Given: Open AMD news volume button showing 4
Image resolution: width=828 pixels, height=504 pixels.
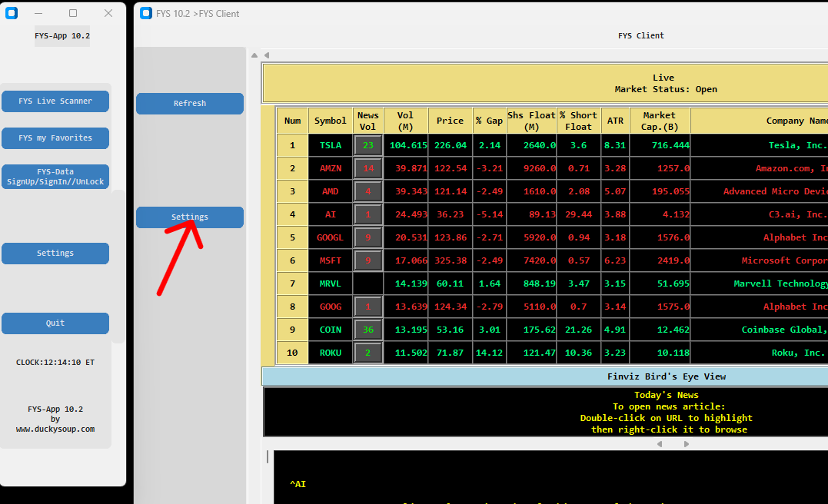Looking at the screenshot, I should coord(368,191).
